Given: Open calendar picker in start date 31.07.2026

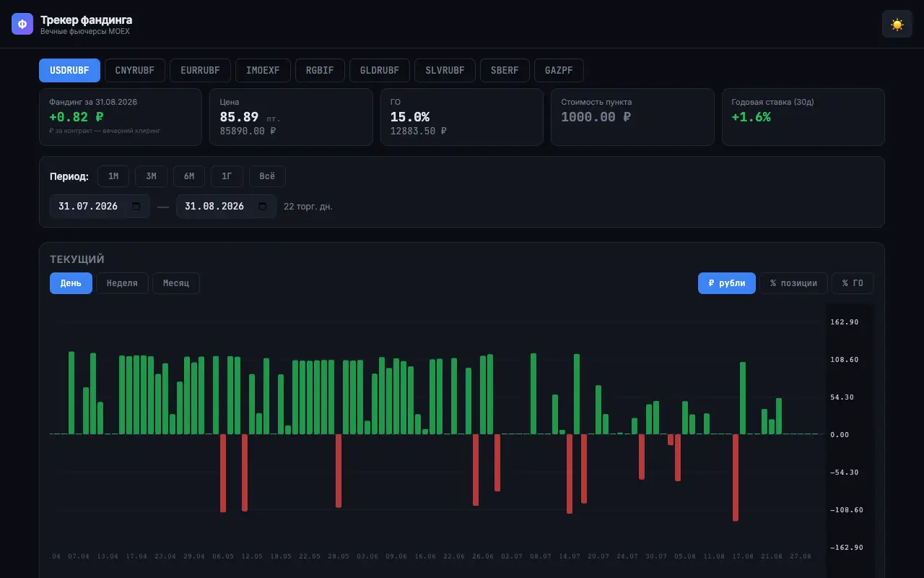Looking at the screenshot, I should coord(136,206).
